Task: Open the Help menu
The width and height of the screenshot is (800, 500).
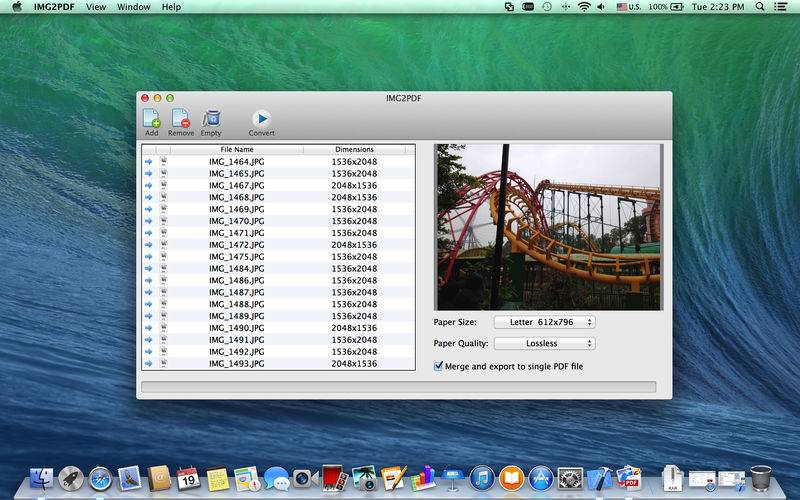Action: pyautogui.click(x=171, y=7)
